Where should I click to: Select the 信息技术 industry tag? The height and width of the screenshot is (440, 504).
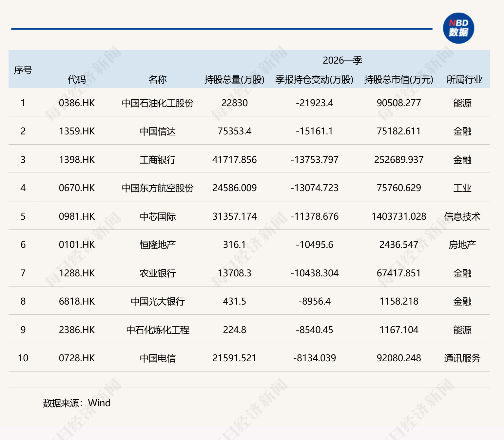coord(463,216)
